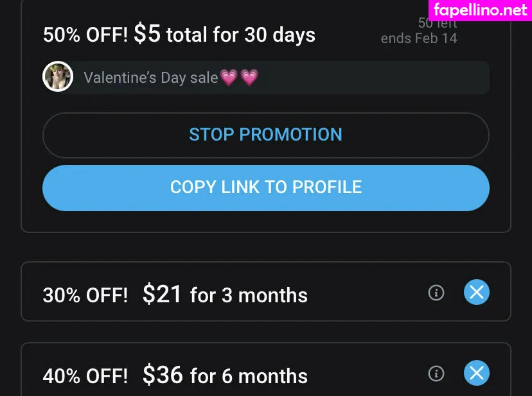Select the "for 6 months" bundle text
Screen dimensions: 532x396
pos(249,376)
